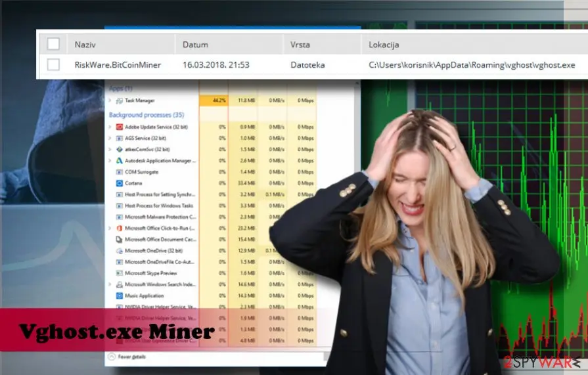Screen dimensions: 588x375
Task: Click the Fewer details button
Action: click(127, 357)
